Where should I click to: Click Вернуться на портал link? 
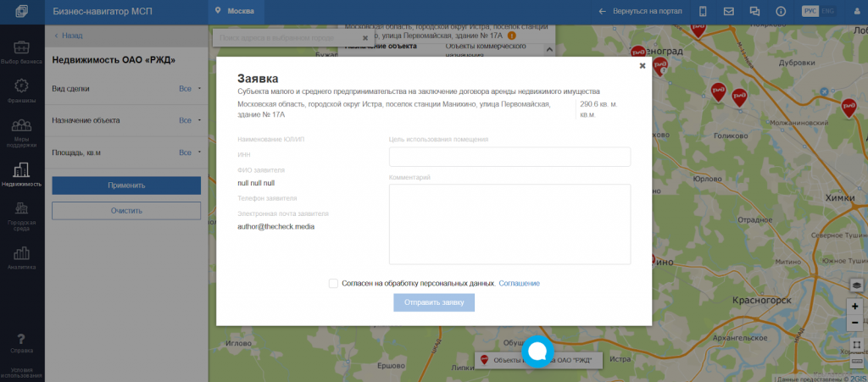pyautogui.click(x=641, y=11)
